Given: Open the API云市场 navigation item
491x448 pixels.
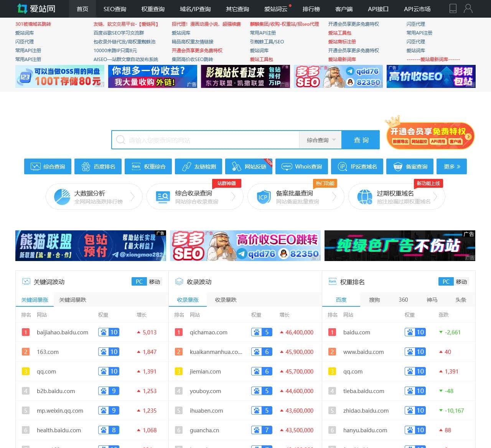Looking at the screenshot, I should click(417, 9).
